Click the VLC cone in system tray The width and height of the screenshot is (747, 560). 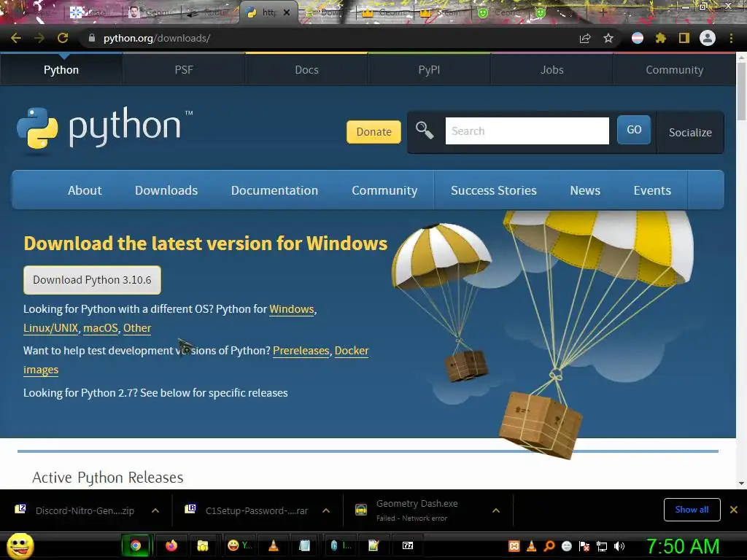[531, 546]
